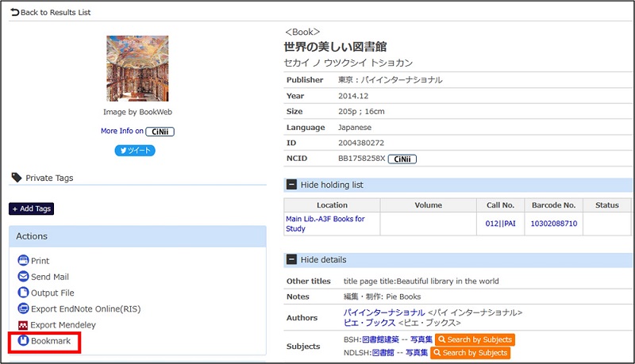The image size is (635, 364).
Task: Click BSH subject 写真集 link
Action: click(x=421, y=339)
